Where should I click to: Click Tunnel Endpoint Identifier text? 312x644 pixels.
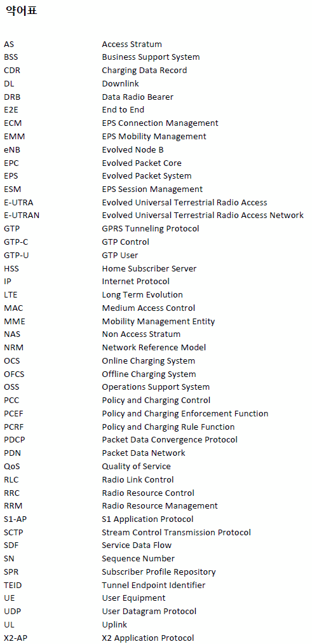tap(154, 586)
